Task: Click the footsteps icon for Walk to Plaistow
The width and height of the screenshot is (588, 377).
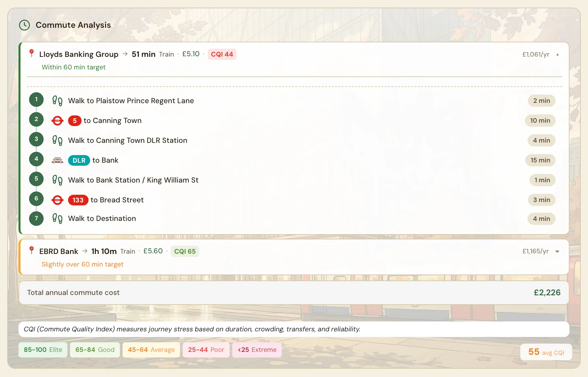Action: pos(57,101)
